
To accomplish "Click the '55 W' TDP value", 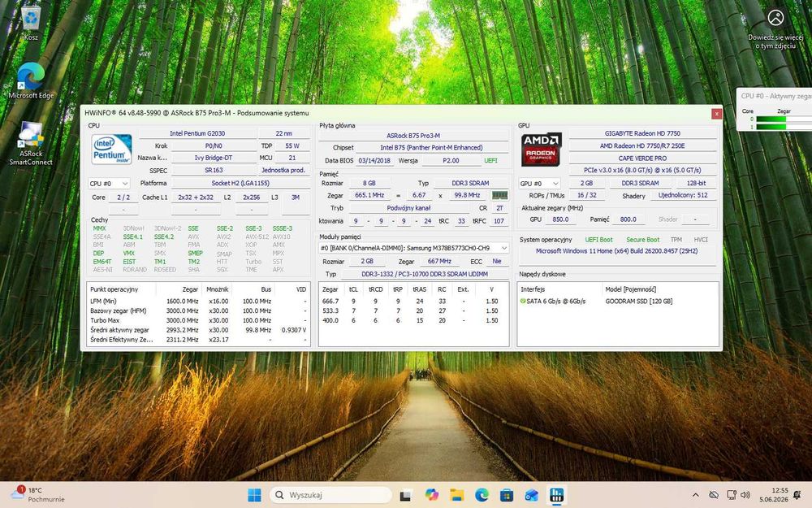I will pyautogui.click(x=292, y=146).
